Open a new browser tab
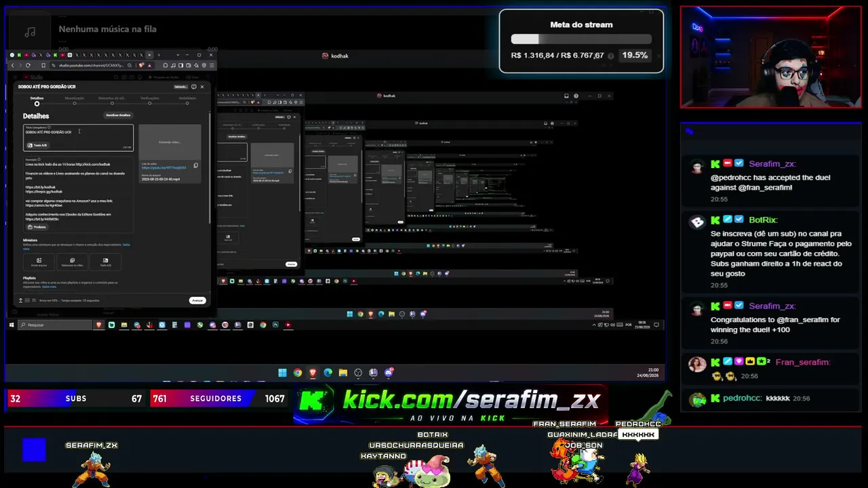 coord(159,55)
